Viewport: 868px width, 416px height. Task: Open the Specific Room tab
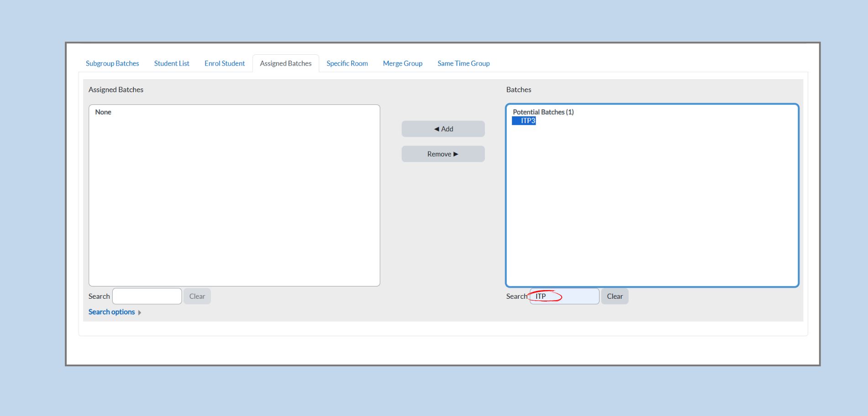click(347, 63)
